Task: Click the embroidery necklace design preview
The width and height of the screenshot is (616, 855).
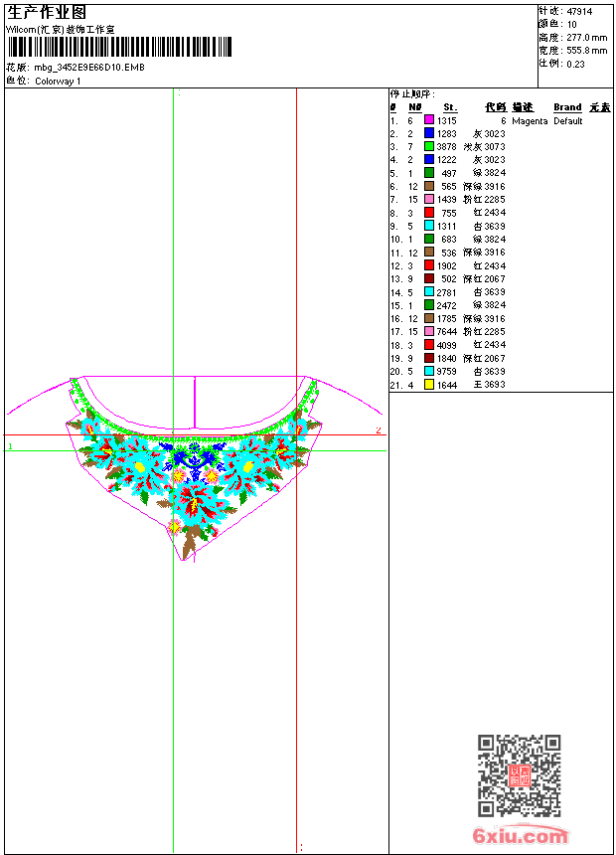Action: pos(195,468)
